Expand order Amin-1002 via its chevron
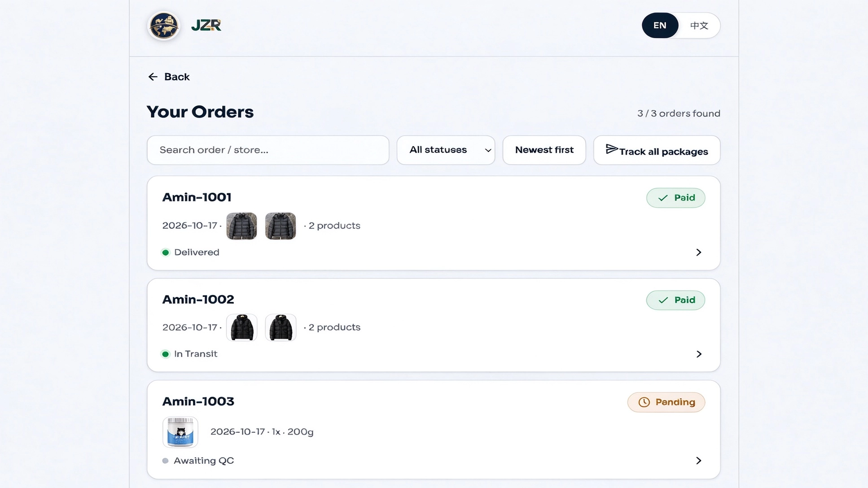The height and width of the screenshot is (488, 868). pyautogui.click(x=698, y=354)
